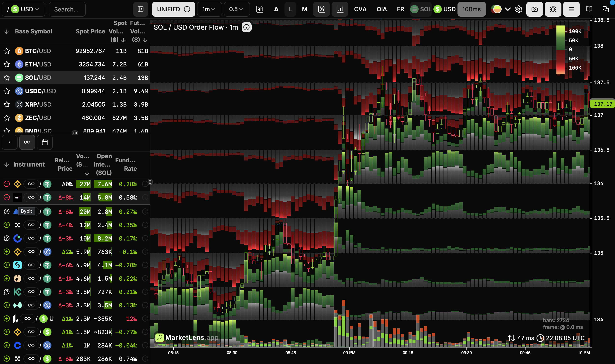Toggle the SOL denomination button

pyautogui.click(x=421, y=9)
